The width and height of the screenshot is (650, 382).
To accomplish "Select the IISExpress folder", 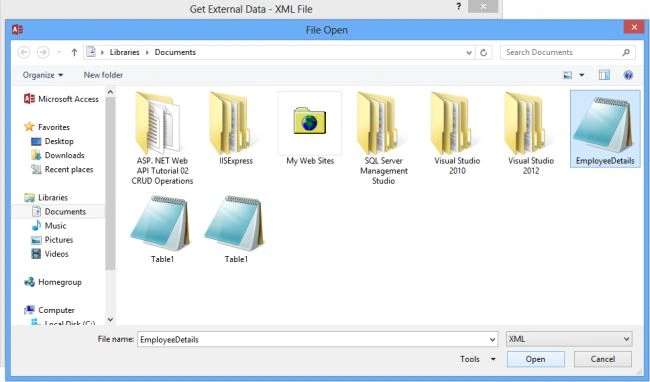I will (236, 128).
